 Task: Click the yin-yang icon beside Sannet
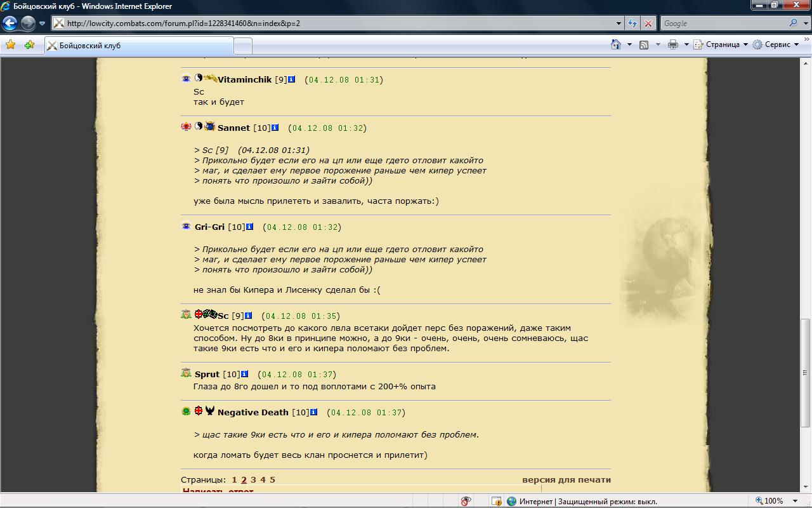coord(199,126)
